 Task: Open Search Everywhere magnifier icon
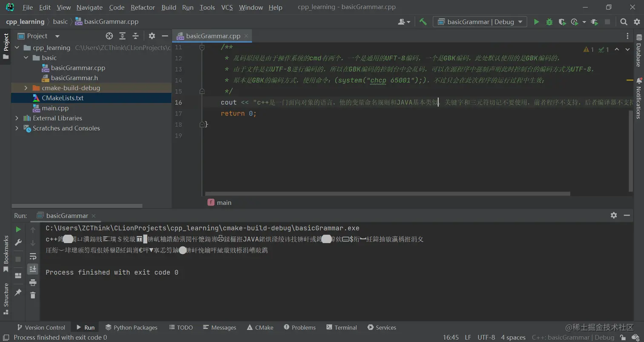tap(624, 22)
